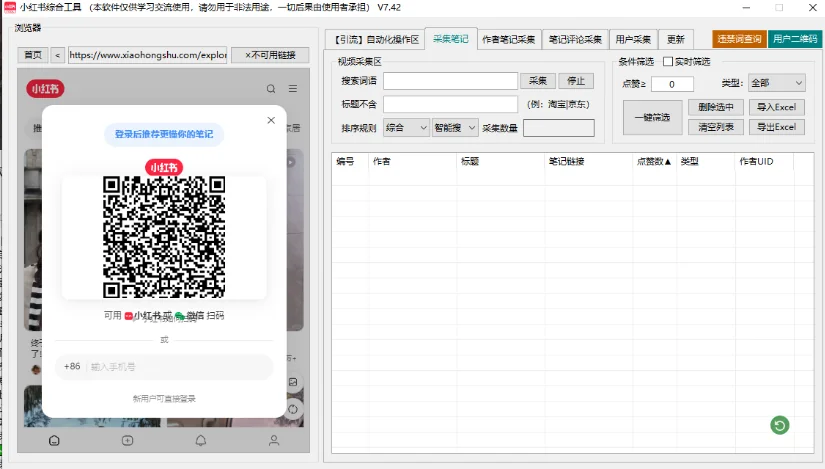Screen dimensions: 825x469
Task: Select the 采集笔记 tab
Action: click(x=451, y=38)
